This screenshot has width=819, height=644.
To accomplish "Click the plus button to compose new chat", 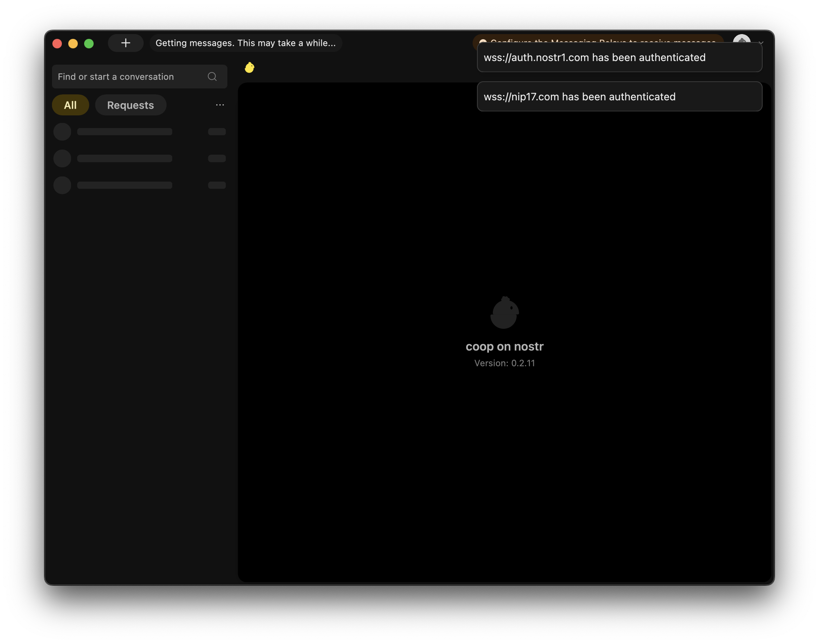I will pyautogui.click(x=125, y=43).
